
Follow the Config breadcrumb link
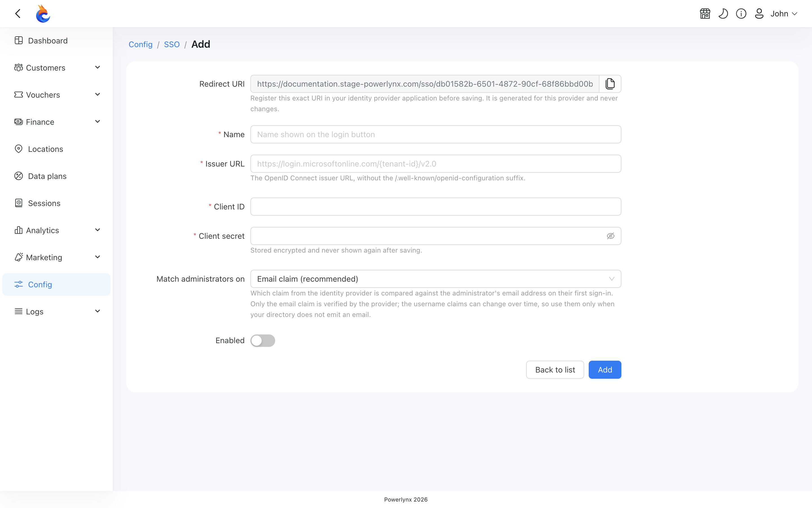pyautogui.click(x=141, y=44)
